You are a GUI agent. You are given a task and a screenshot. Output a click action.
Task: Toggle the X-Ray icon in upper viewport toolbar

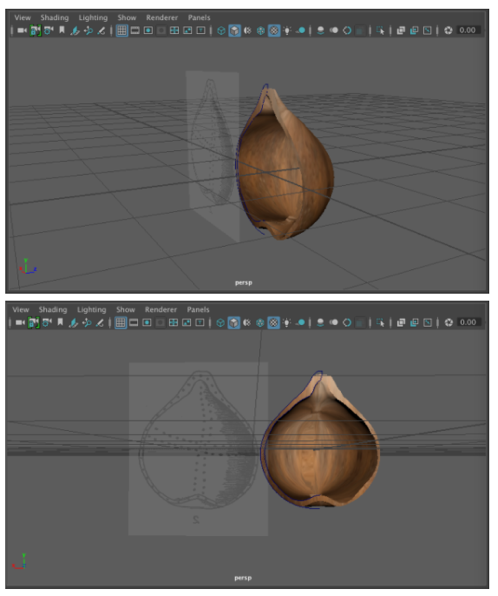pyautogui.click(x=401, y=30)
